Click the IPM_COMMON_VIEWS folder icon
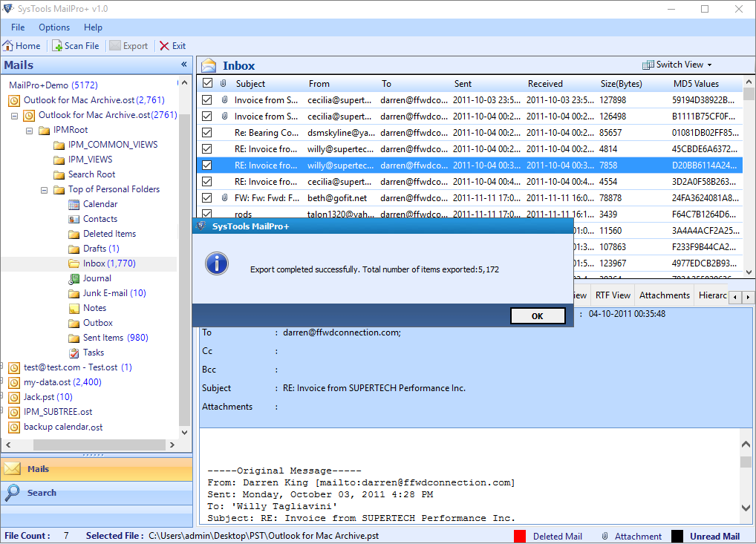 [59, 145]
